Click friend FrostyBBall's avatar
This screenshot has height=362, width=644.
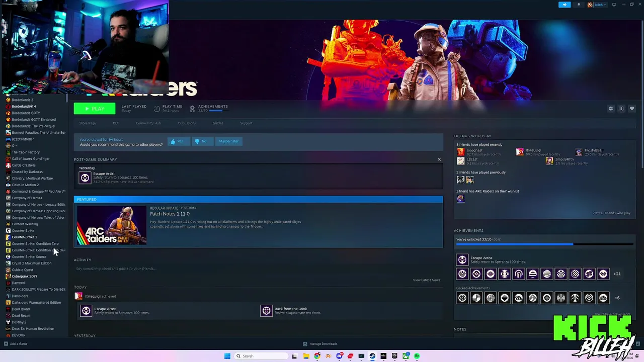(579, 152)
